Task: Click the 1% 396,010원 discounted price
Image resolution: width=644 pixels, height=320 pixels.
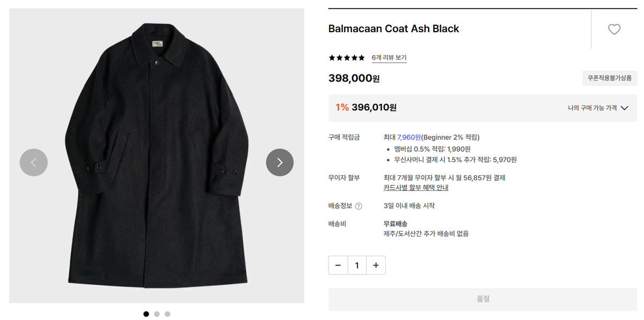Action: pyautogui.click(x=366, y=107)
